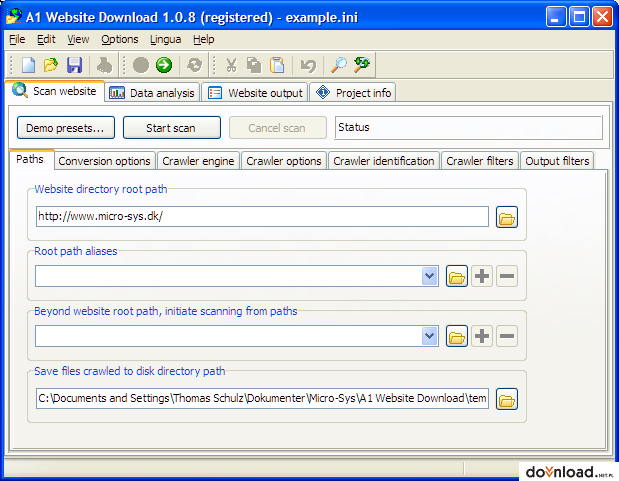Expand the Root path aliases dropdown
Viewport: 619px width, 481px height.
pyautogui.click(x=430, y=276)
